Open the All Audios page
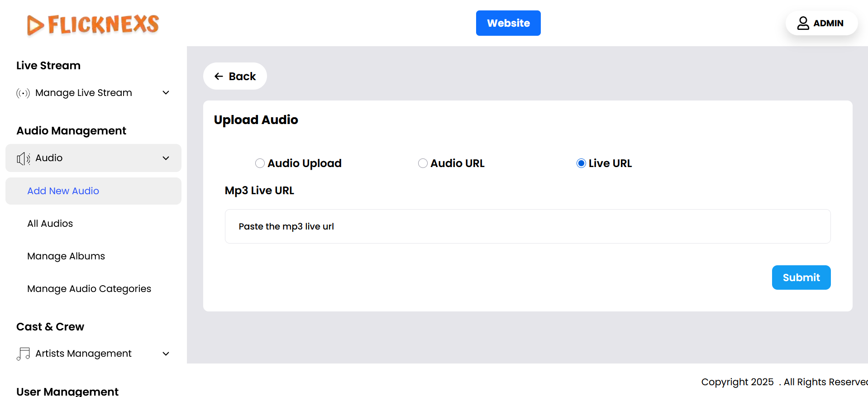This screenshot has width=868, height=397. click(50, 224)
